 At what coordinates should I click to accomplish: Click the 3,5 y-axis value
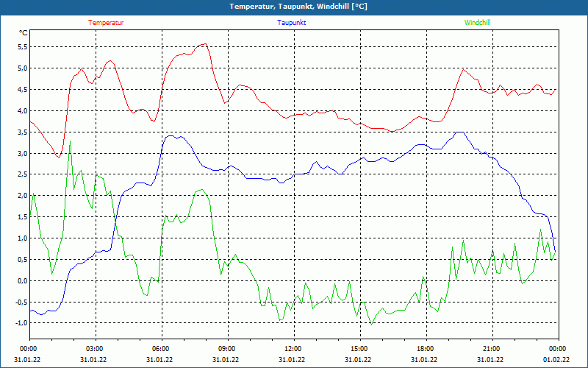23,132
